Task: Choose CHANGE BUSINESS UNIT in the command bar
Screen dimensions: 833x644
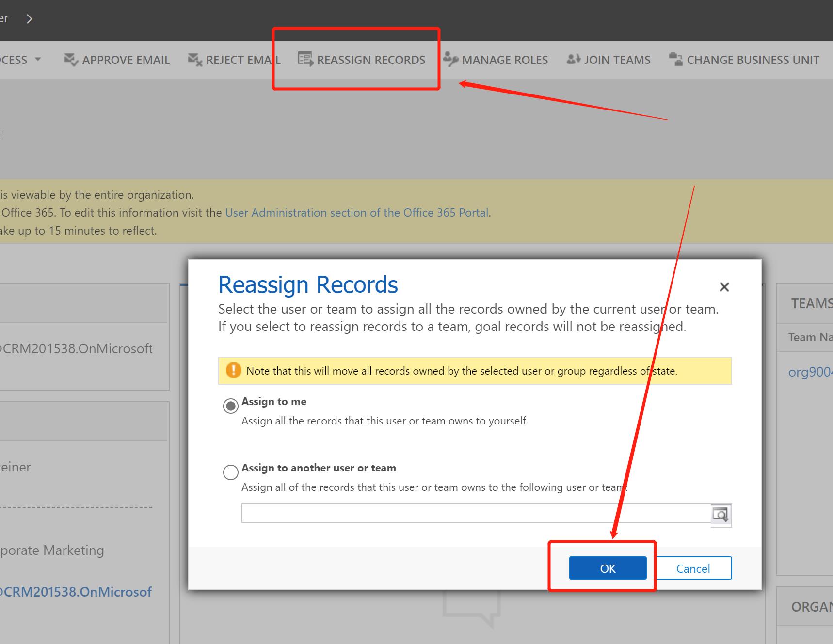Action: [x=744, y=60]
